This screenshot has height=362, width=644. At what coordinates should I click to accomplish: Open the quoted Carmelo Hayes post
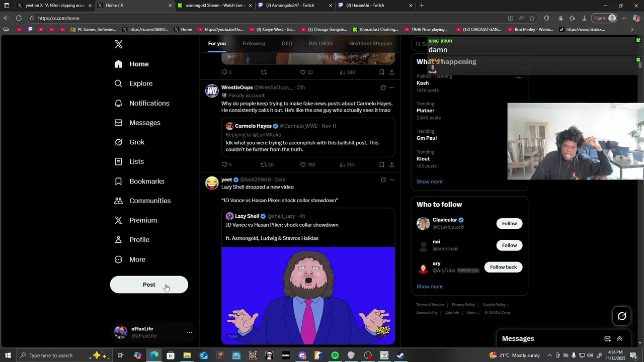(308, 138)
